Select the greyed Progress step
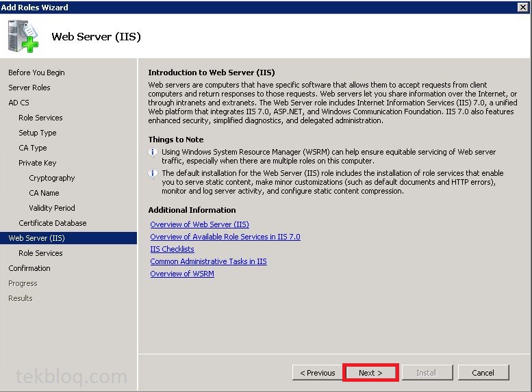This screenshot has height=392, width=532. click(23, 283)
